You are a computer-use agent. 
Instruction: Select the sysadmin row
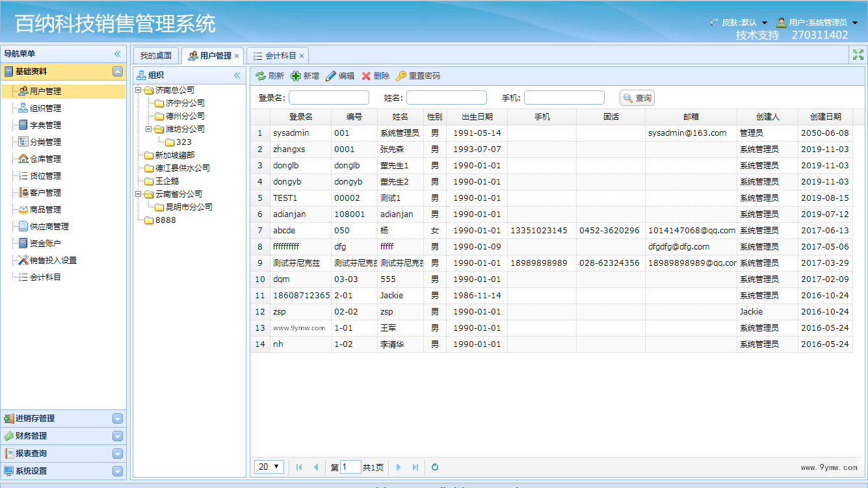click(552, 133)
